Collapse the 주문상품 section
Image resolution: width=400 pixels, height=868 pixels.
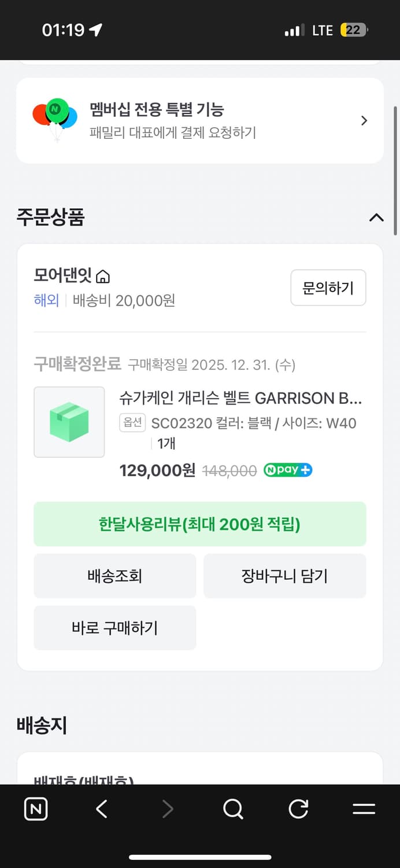coord(377,218)
